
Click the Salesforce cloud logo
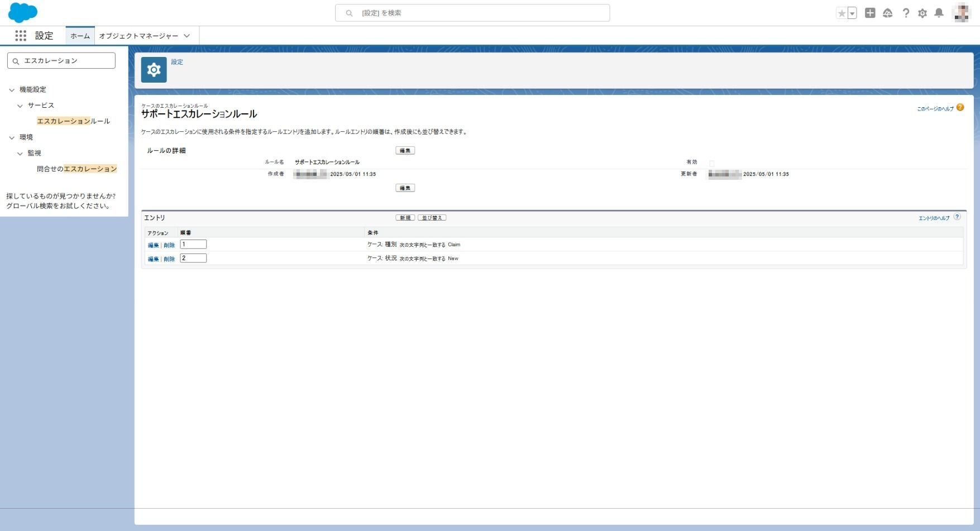23,12
